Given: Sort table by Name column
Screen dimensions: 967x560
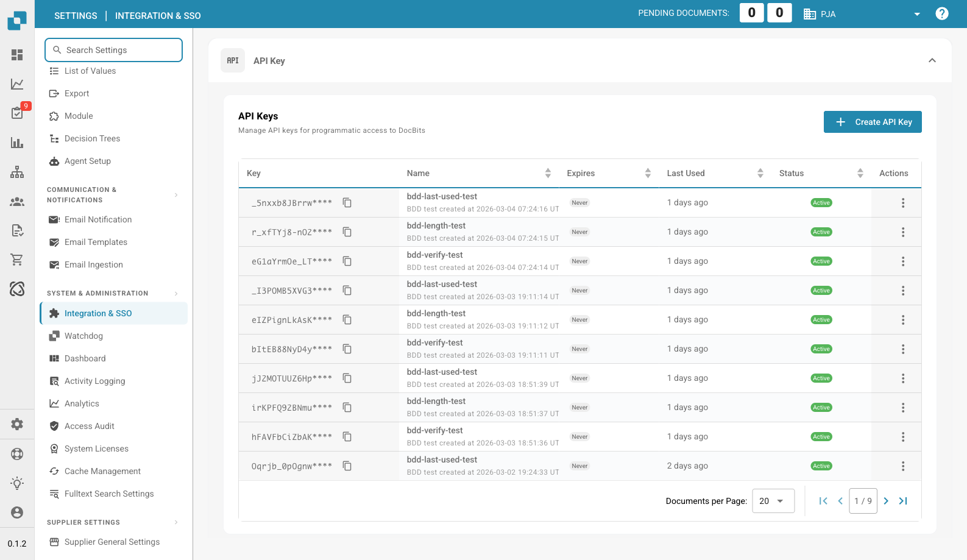Looking at the screenshot, I should [548, 173].
